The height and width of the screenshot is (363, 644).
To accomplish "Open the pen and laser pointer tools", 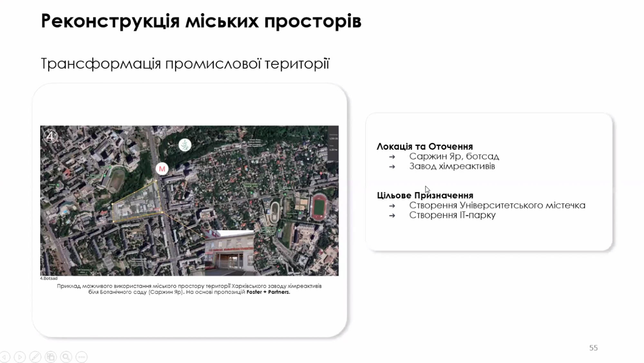I will [35, 357].
